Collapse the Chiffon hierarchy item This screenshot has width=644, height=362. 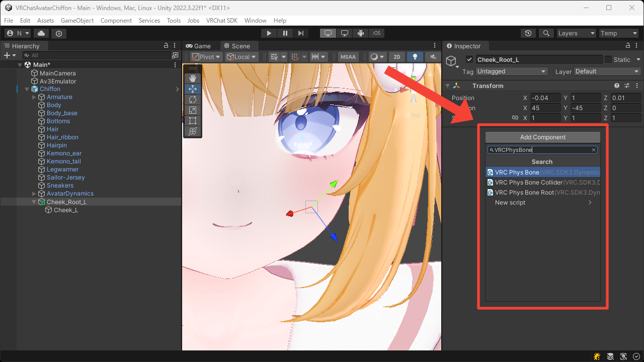coord(27,88)
